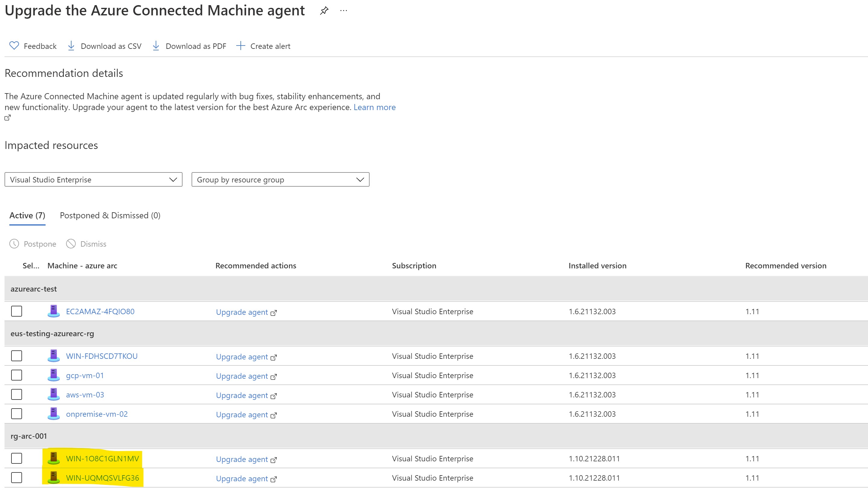Toggle checkbox for EC2AMAZ-4FQIO80 selection
The image size is (868, 496).
click(17, 311)
